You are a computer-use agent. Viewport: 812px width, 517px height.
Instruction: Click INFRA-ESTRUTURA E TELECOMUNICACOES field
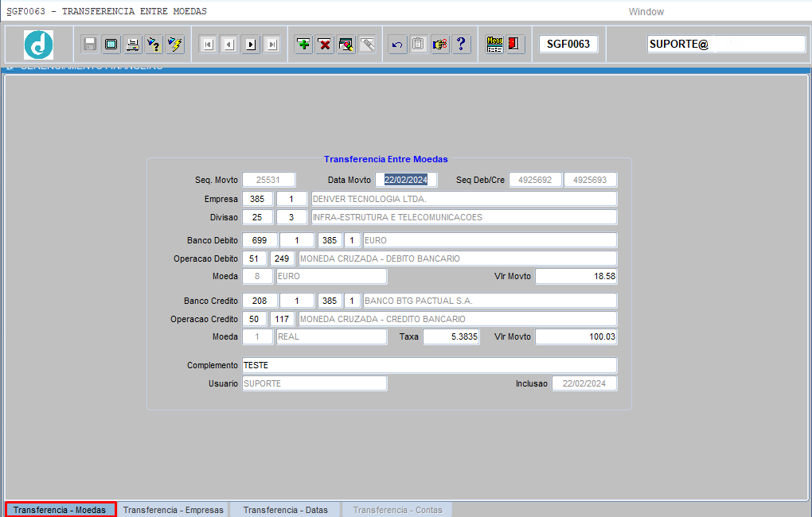click(x=464, y=217)
